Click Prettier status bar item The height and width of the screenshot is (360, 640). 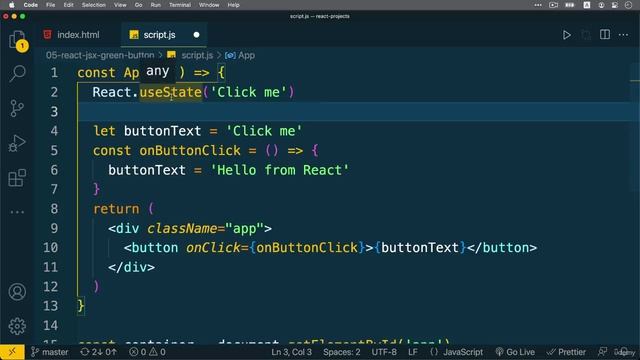pos(566,352)
